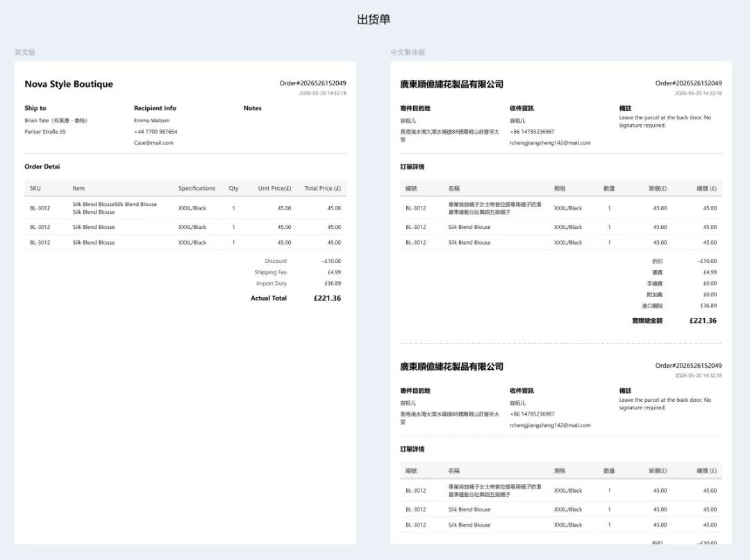Click the order number in the English version
This screenshot has width=750, height=560.
tap(312, 83)
